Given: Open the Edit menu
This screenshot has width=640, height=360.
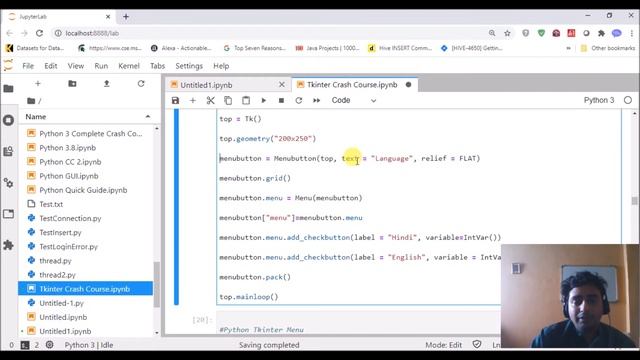Looking at the screenshot, I should (51, 66).
